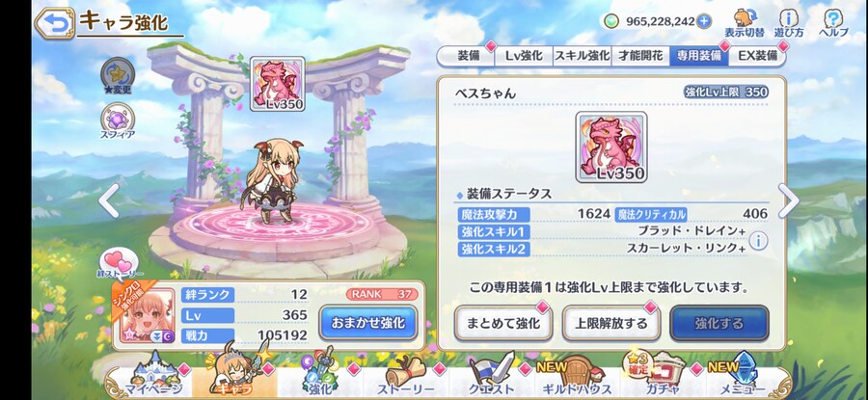This screenshot has width=868, height=400.
Task: Switch to the 装備 tab
Action: pos(467,56)
